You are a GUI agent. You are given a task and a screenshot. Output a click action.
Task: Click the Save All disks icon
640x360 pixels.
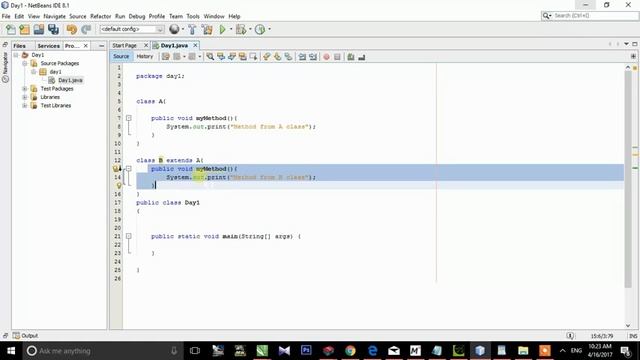[53, 29]
